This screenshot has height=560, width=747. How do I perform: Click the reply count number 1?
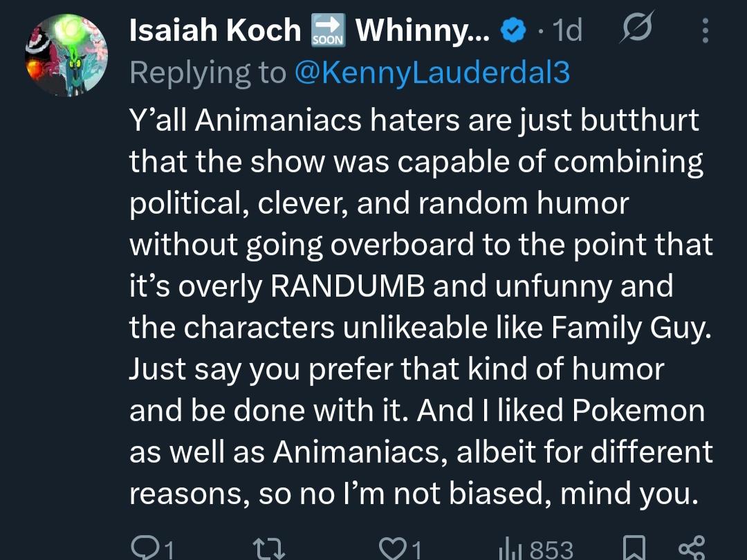[169, 550]
